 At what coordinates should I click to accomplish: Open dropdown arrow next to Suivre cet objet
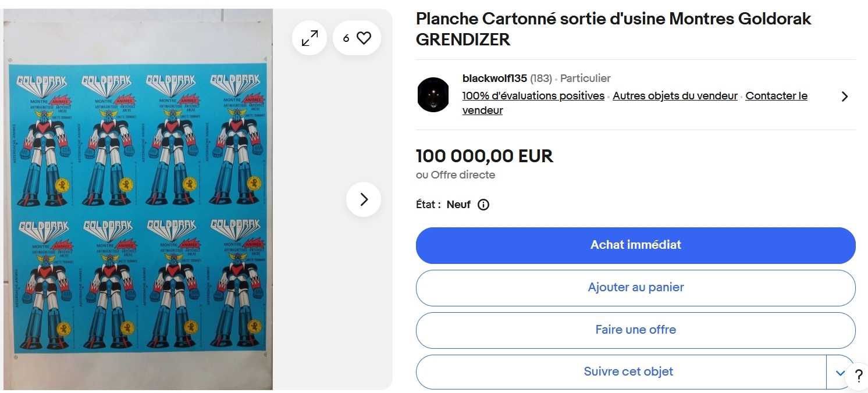point(840,372)
